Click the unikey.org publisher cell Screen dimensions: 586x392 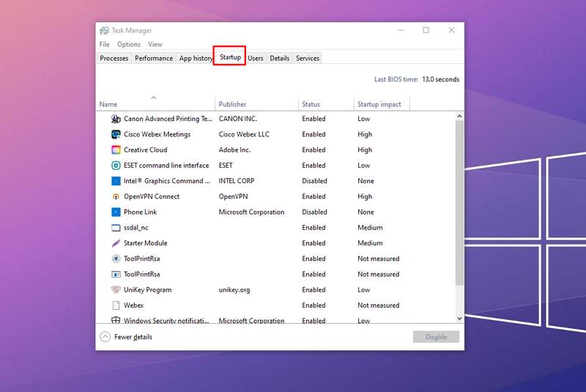(x=234, y=290)
